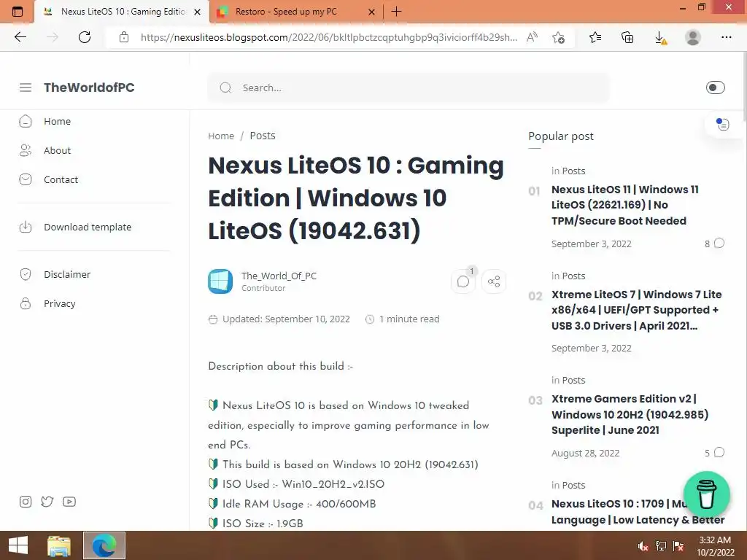The height and width of the screenshot is (560, 747).
Task: Select the Nexus LiteOS 10 browser tab
Action: (123, 12)
